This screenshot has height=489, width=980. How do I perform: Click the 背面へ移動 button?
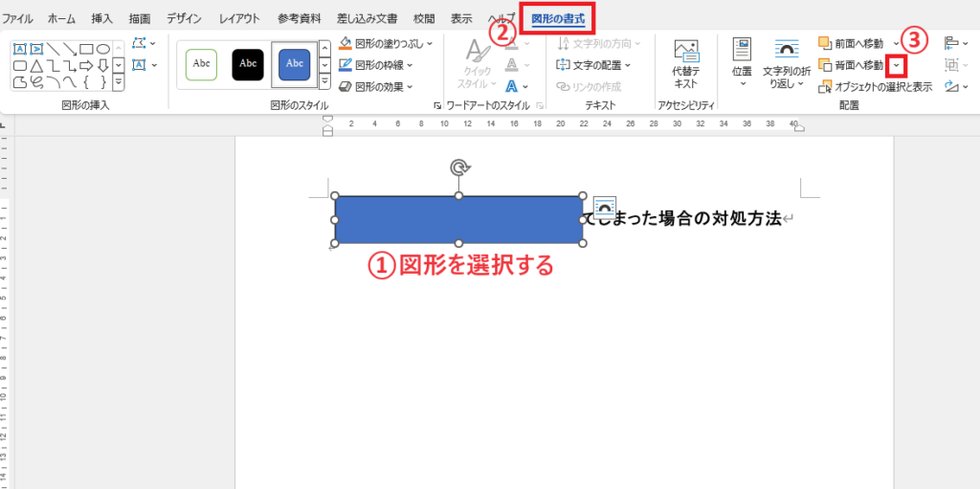coord(853,65)
